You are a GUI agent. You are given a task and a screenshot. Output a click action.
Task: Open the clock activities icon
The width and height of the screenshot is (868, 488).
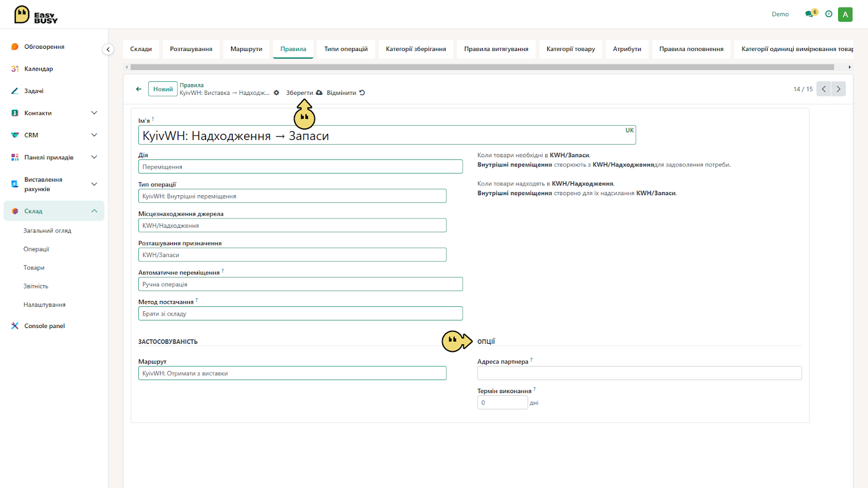point(828,14)
